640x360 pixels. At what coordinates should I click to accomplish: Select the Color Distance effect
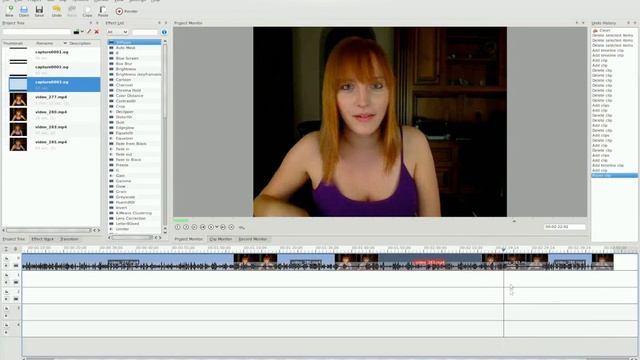click(129, 96)
